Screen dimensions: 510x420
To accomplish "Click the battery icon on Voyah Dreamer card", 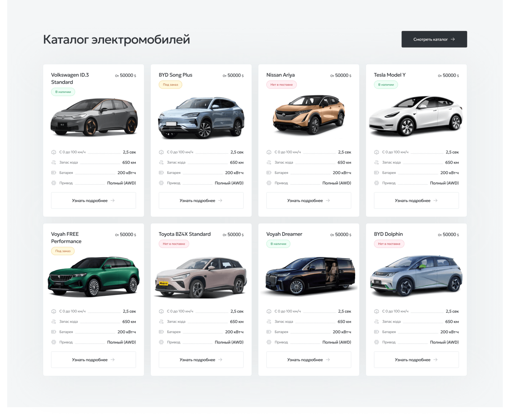I will point(269,332).
